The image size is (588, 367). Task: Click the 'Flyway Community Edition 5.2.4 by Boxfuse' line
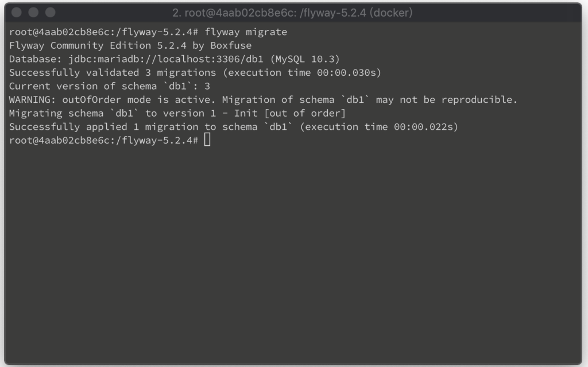click(x=130, y=45)
